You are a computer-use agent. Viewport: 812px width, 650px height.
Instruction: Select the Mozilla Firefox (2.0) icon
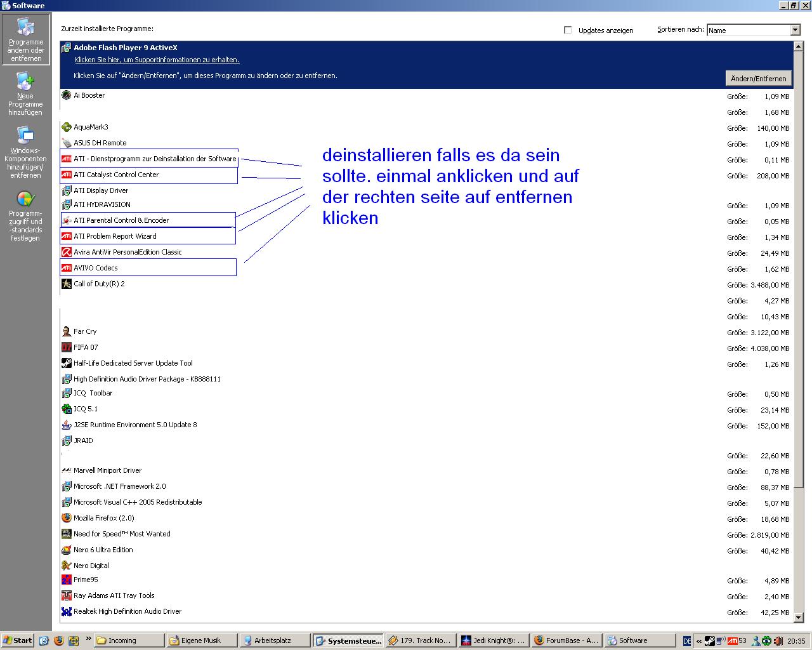[x=67, y=518]
